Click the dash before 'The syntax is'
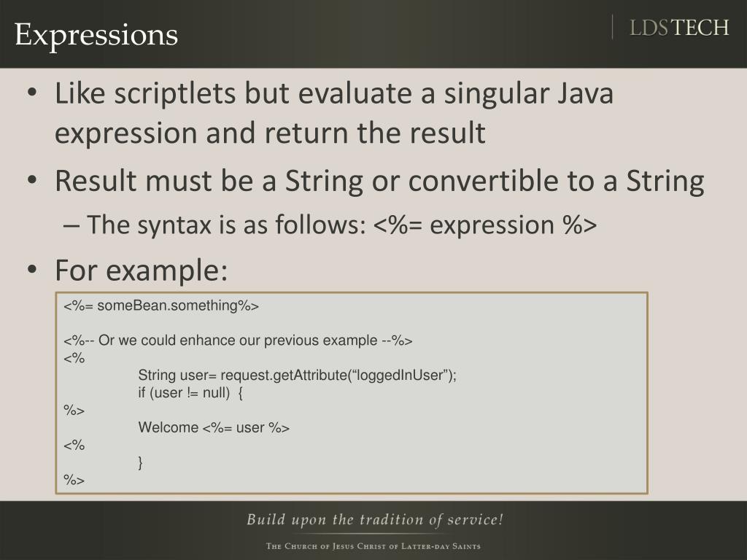This screenshot has width=747, height=560. 71,225
